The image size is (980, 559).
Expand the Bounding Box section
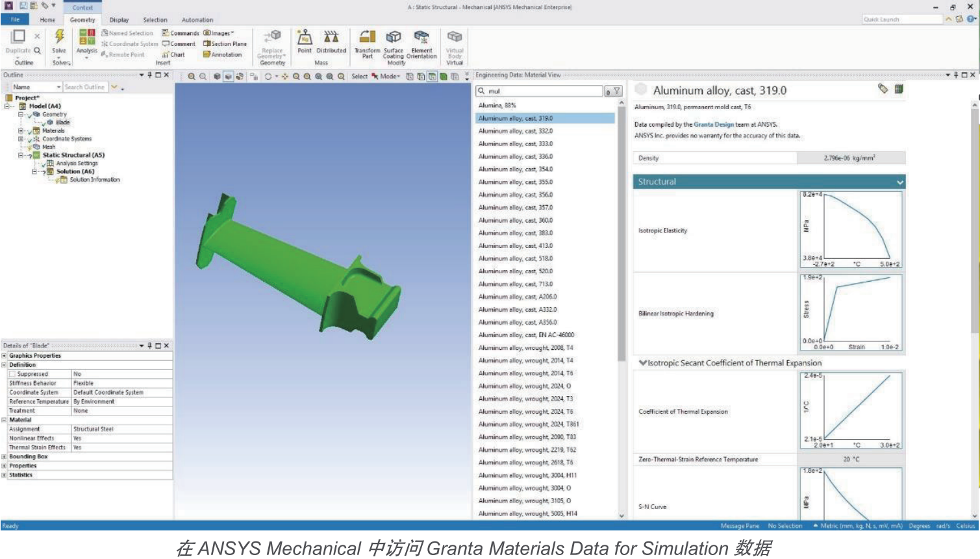(4, 456)
